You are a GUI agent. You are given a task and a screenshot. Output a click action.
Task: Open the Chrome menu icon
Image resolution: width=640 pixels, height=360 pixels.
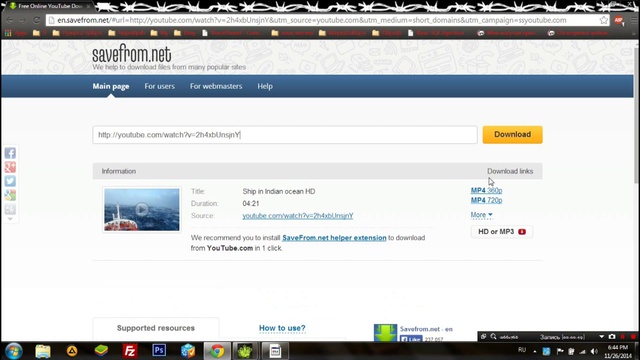[x=634, y=20]
